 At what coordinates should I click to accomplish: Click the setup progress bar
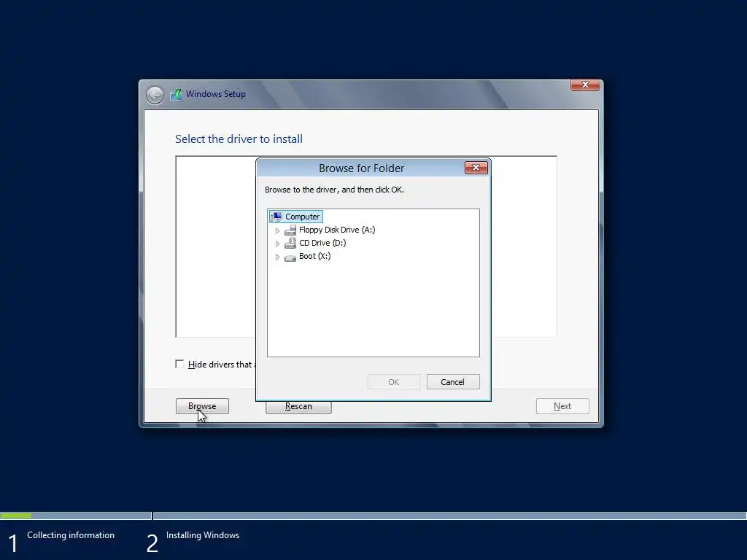coord(373,516)
